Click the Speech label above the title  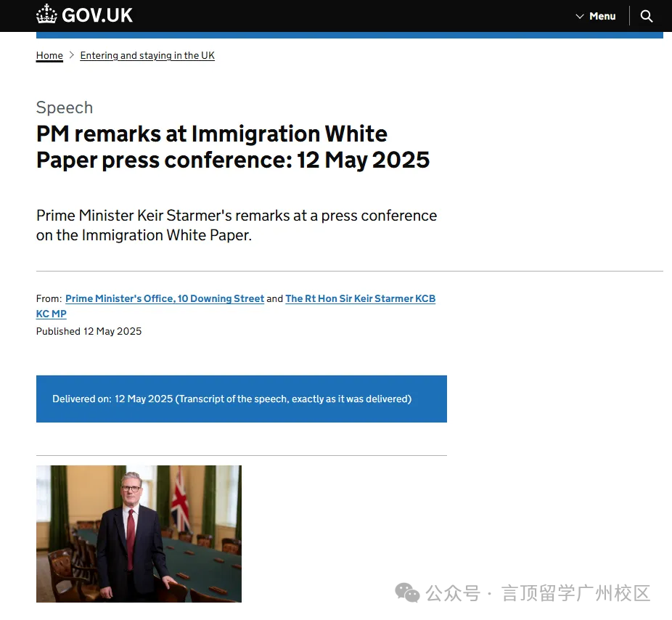tap(65, 107)
